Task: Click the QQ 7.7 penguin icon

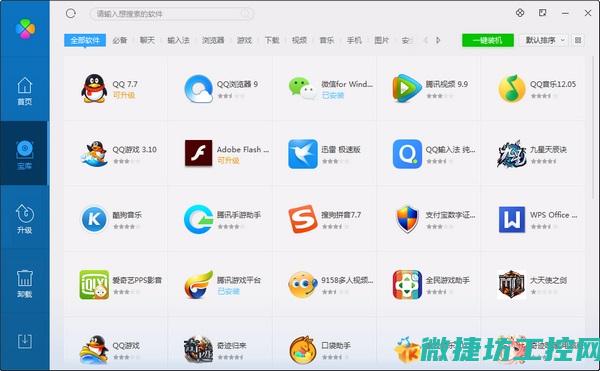Action: coord(94,88)
